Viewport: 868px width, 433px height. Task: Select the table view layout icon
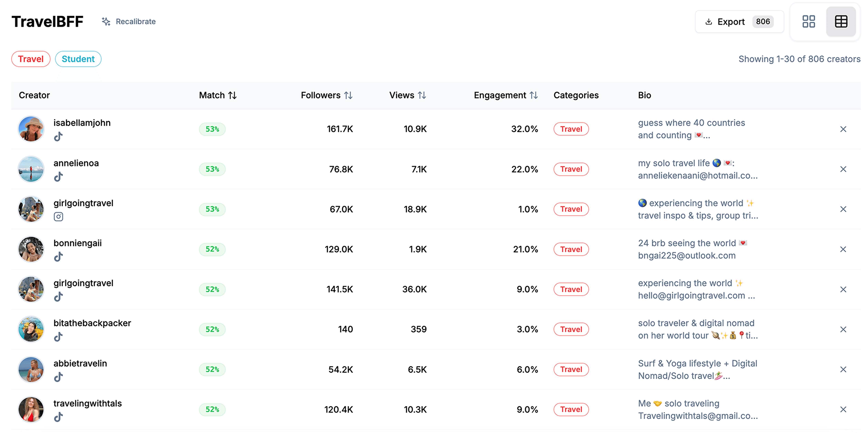click(841, 22)
